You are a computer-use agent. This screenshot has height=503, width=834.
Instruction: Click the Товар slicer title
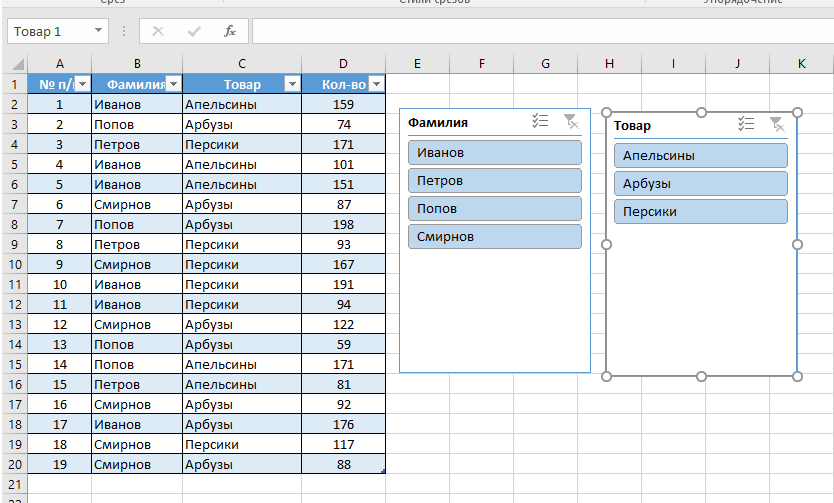pos(632,126)
